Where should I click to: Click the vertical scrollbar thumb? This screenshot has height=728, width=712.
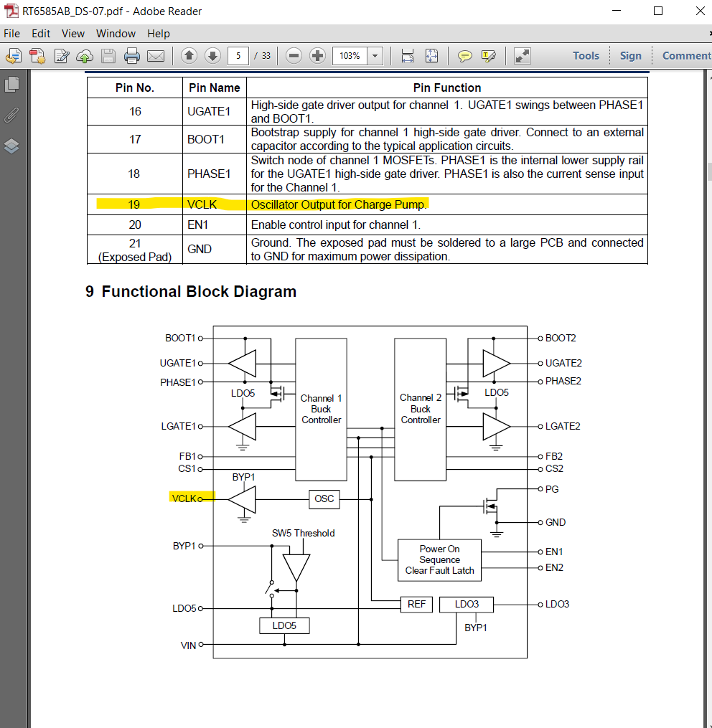tap(709, 172)
